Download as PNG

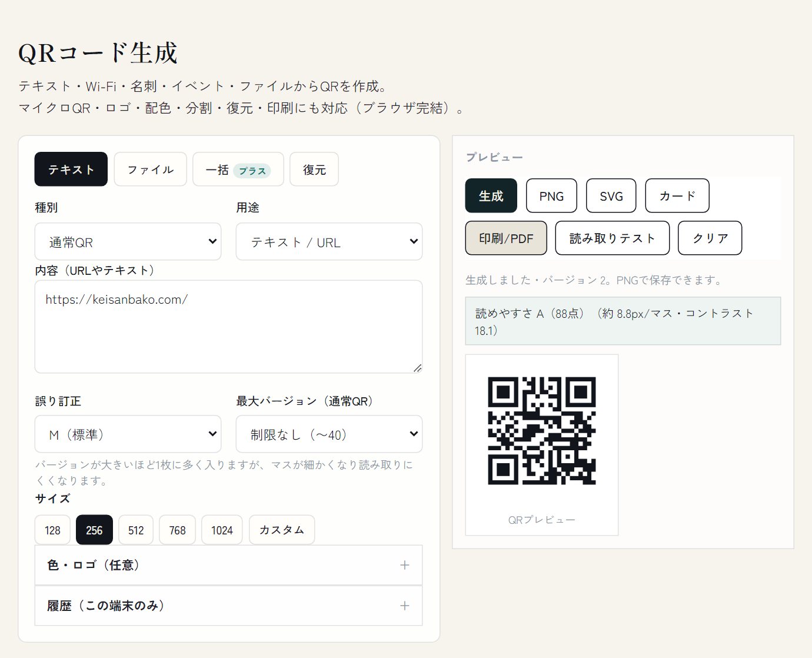552,196
